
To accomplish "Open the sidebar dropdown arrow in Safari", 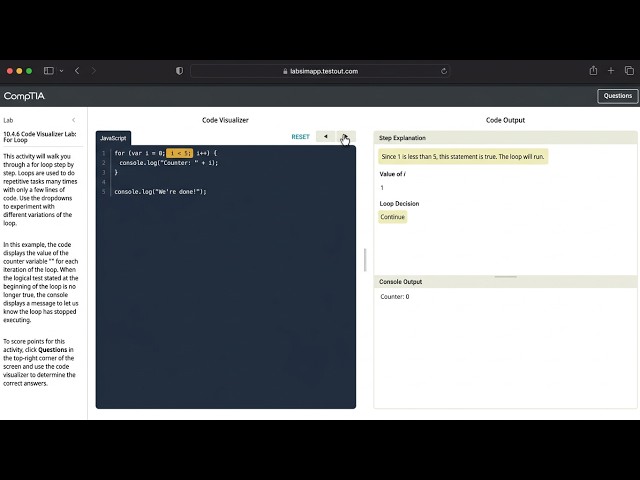I will coord(61,71).
